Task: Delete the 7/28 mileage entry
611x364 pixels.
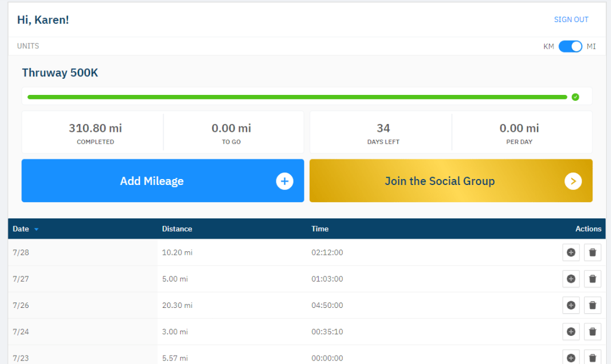Action: pos(592,252)
